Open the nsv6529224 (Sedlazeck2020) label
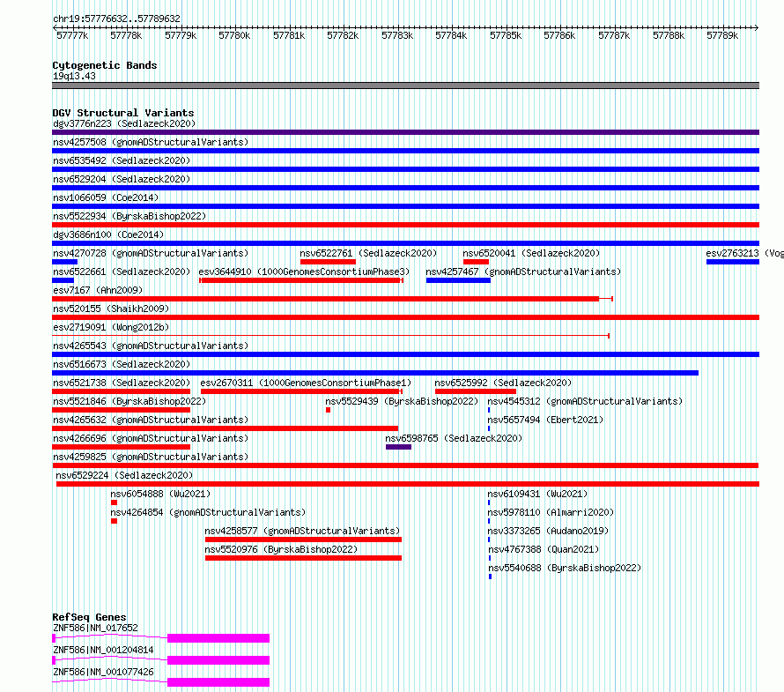 pyautogui.click(x=124, y=475)
